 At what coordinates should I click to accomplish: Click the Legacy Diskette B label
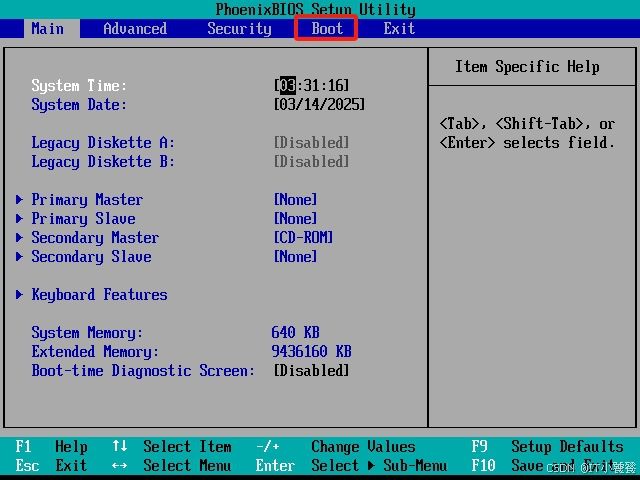[103, 162]
